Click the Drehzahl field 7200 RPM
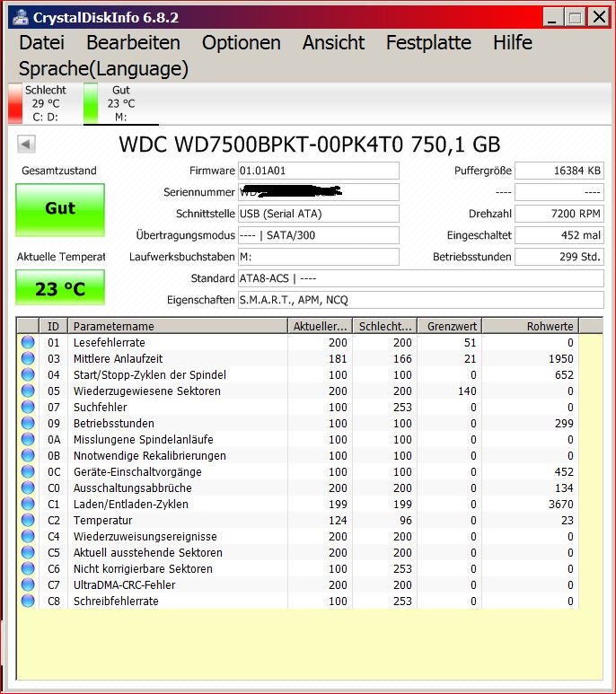The image size is (616, 694). click(559, 214)
